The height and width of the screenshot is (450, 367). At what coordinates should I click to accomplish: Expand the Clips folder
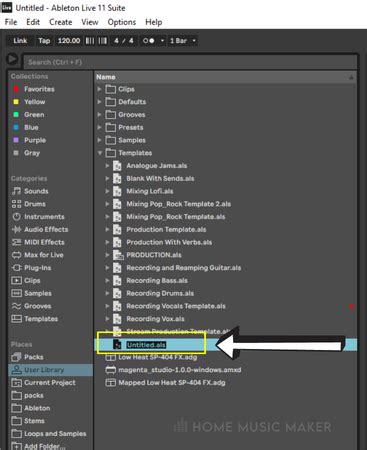(x=99, y=89)
